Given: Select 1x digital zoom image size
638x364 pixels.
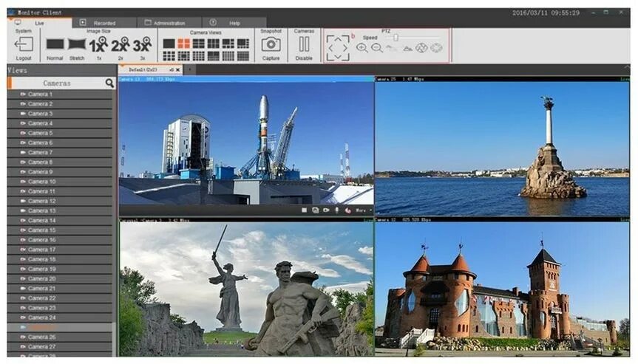Looking at the screenshot, I should tap(98, 45).
